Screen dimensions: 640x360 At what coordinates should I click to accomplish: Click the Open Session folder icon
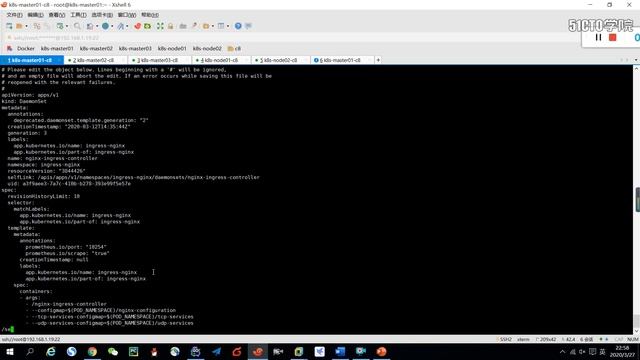click(19, 26)
